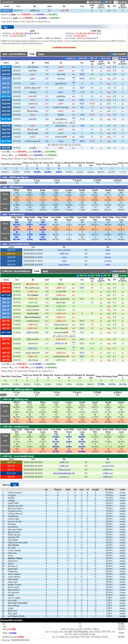This screenshot has height=644, width=128.
Task: Click ETO กีโอร์ in the stats list
Action: coord(12,611)
